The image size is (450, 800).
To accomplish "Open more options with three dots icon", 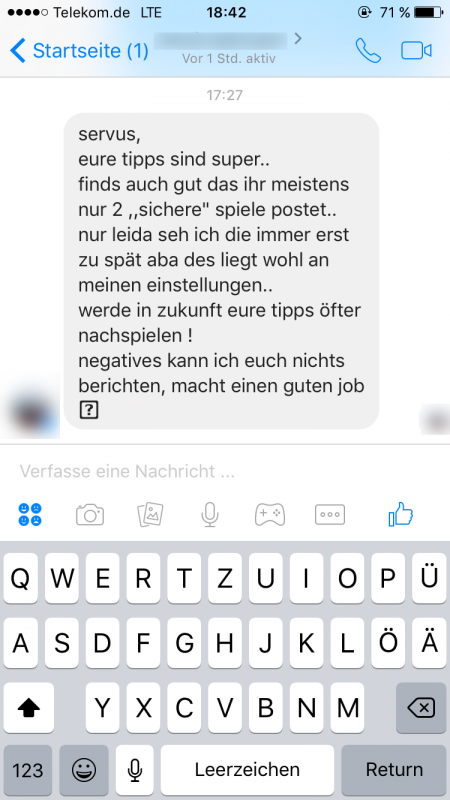I will 330,515.
